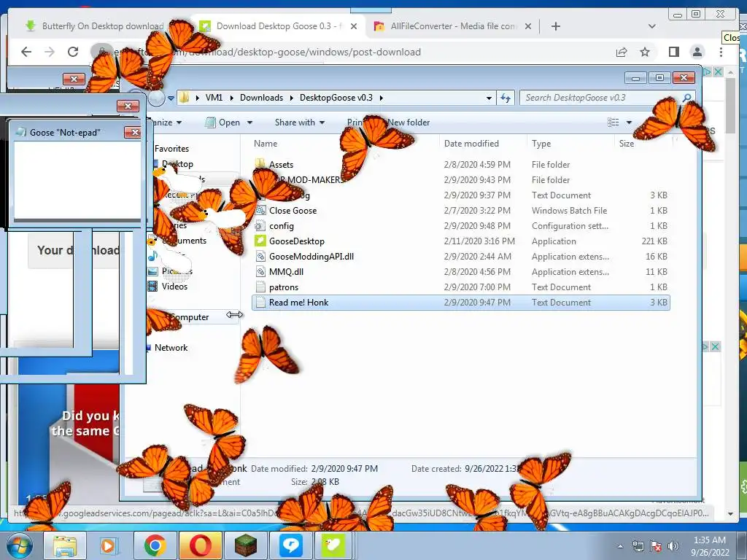Open Minecraft block taskbar icon

click(245, 545)
